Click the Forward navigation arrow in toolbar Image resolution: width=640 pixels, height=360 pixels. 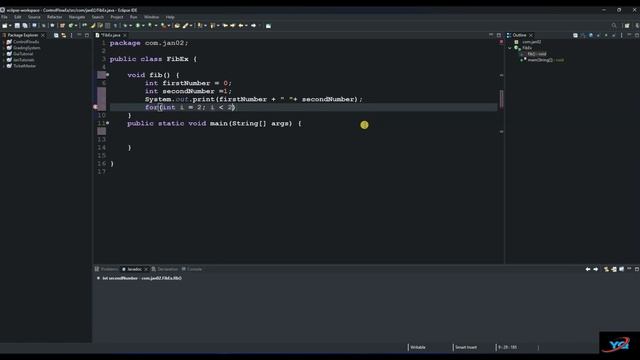coord(253,26)
